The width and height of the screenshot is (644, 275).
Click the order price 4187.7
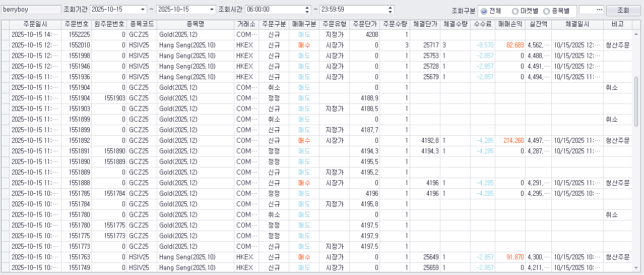click(x=370, y=130)
